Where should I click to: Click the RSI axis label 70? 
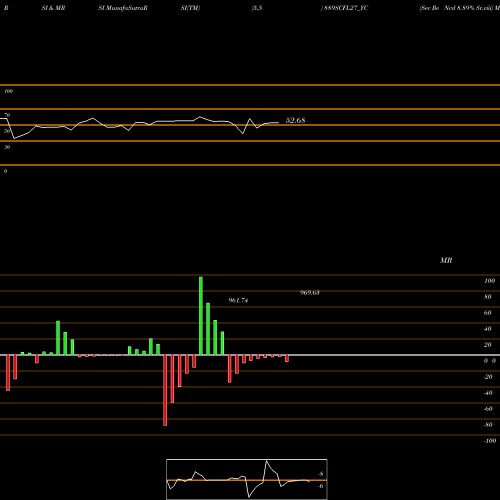click(7, 115)
